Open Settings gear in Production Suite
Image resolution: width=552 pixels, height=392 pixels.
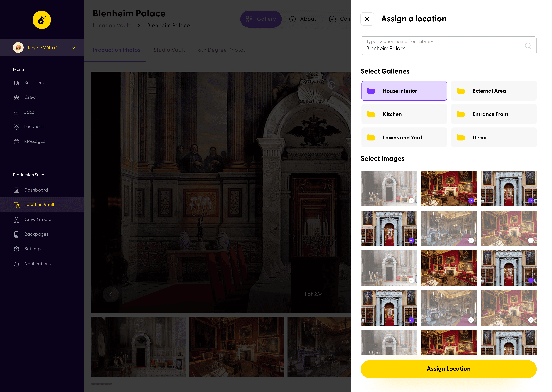coord(16,249)
